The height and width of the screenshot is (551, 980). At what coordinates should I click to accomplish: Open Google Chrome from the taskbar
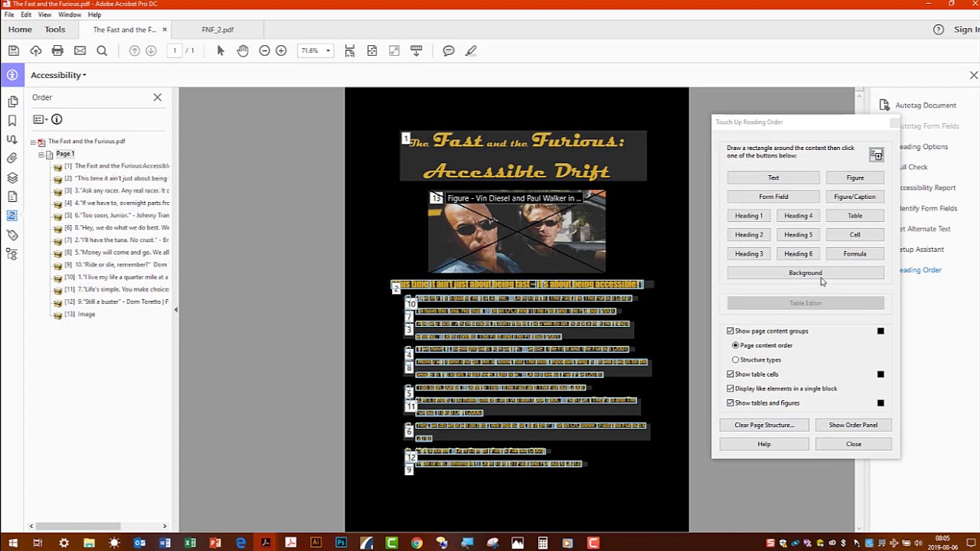(416, 543)
